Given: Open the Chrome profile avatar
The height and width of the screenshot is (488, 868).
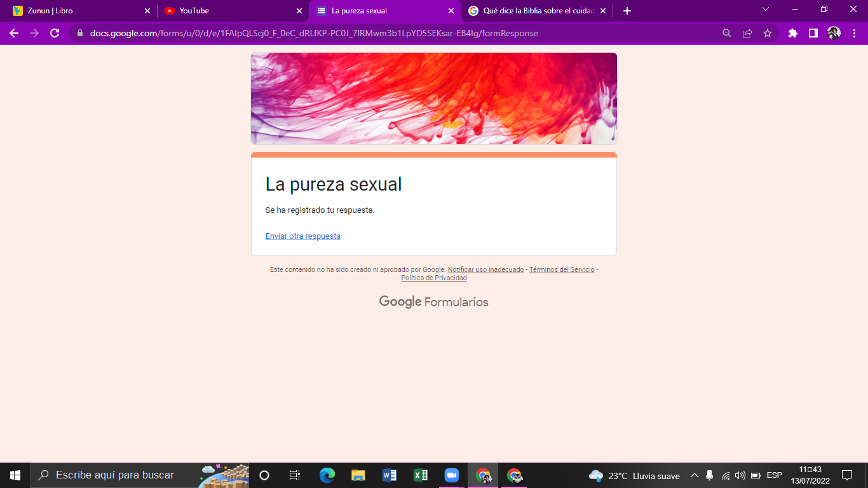Looking at the screenshot, I should (x=834, y=33).
